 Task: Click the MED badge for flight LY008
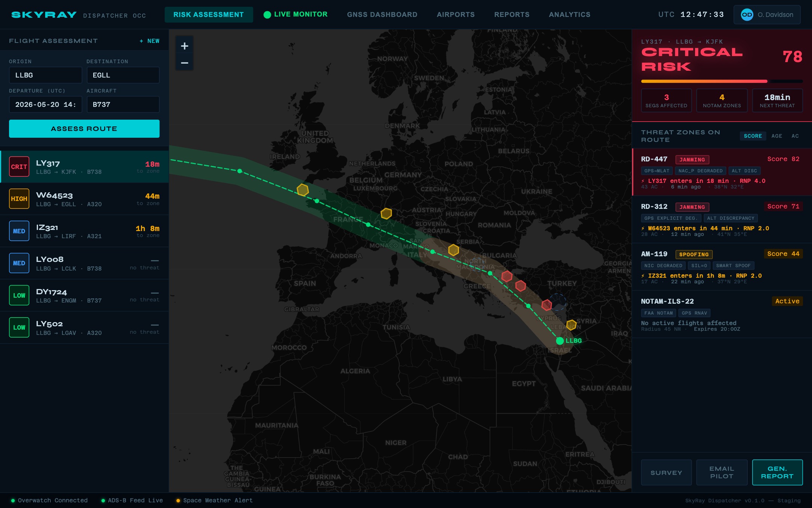(x=19, y=263)
